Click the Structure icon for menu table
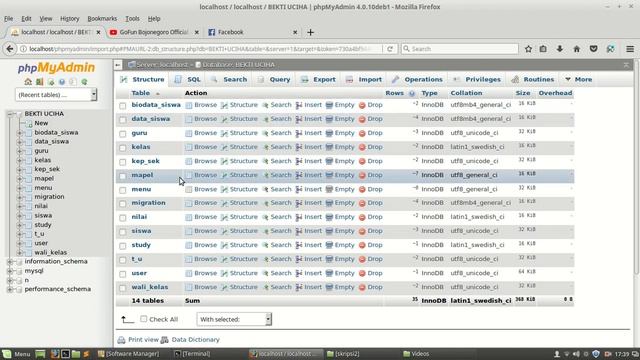The width and height of the screenshot is (640, 360). tap(224, 189)
